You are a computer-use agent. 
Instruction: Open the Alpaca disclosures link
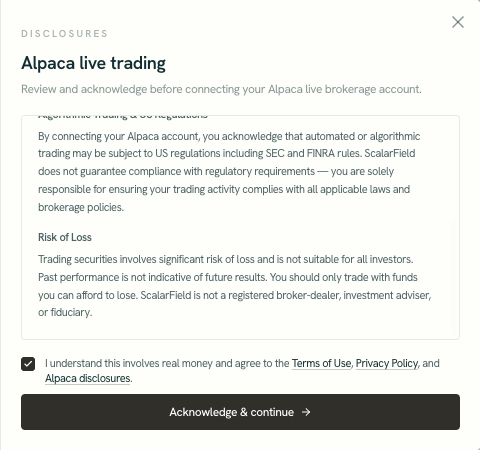88,378
